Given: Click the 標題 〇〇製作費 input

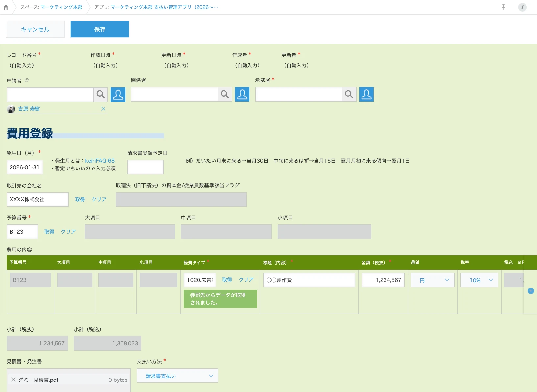Looking at the screenshot, I should tap(309, 280).
